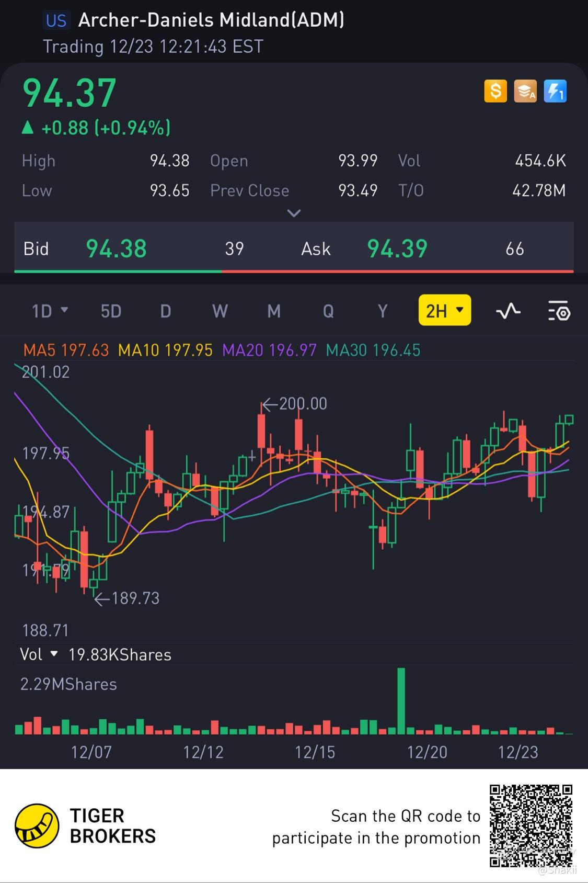The height and width of the screenshot is (883, 588).
Task: Tap the Prev Close value 93.49
Action: point(358,190)
